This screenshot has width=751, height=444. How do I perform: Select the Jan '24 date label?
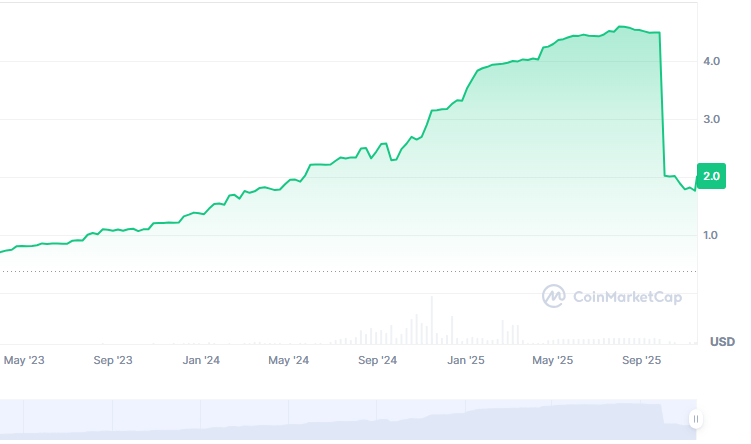[x=201, y=360]
